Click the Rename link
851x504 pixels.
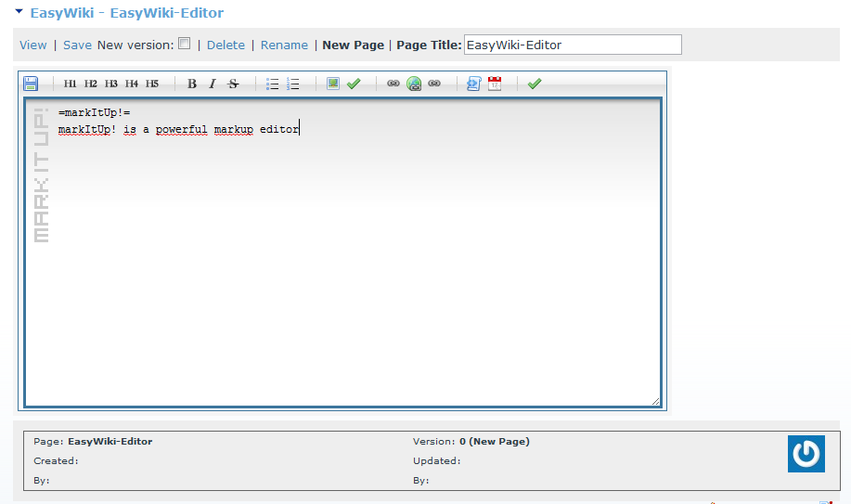(284, 45)
